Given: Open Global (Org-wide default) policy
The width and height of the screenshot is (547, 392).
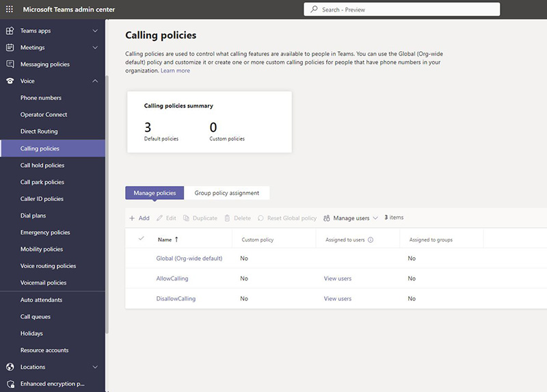Looking at the screenshot, I should pos(189,259).
